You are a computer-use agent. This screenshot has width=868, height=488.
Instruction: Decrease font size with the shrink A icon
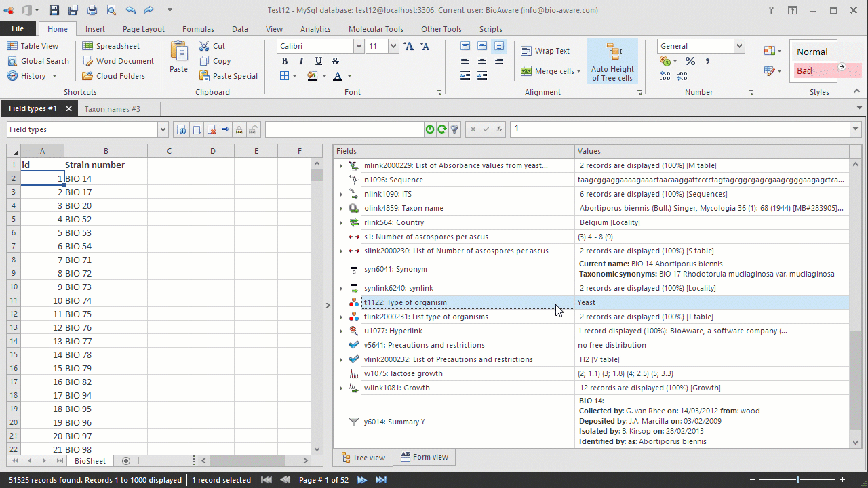point(425,46)
